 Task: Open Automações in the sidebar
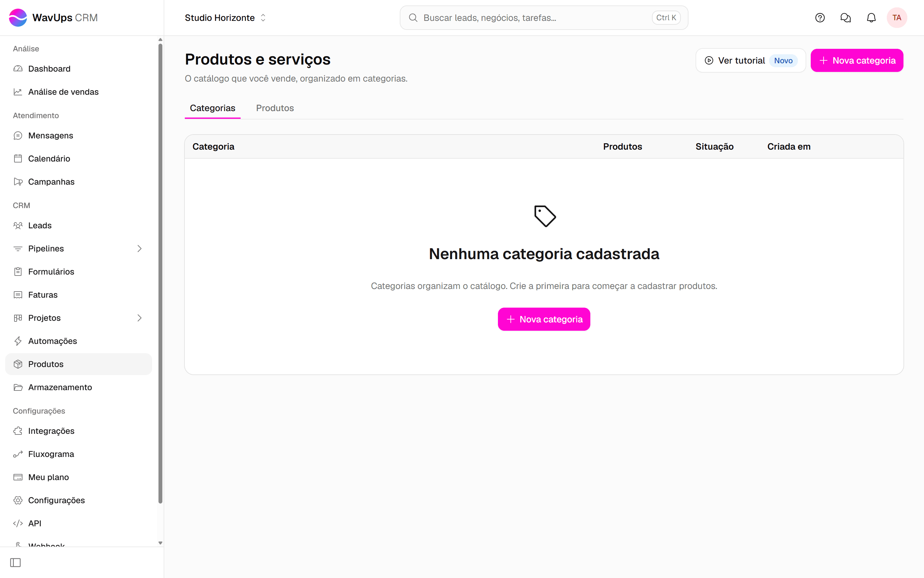coord(78,341)
